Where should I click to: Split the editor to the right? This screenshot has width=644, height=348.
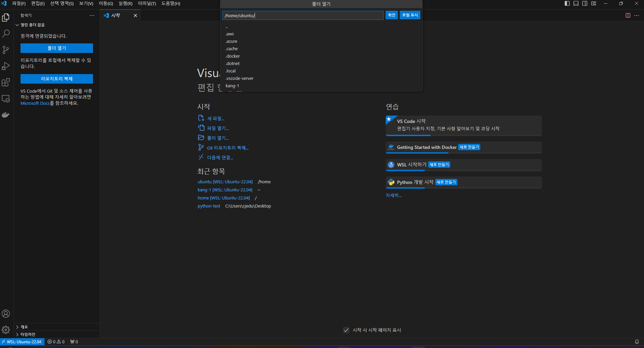click(x=628, y=15)
